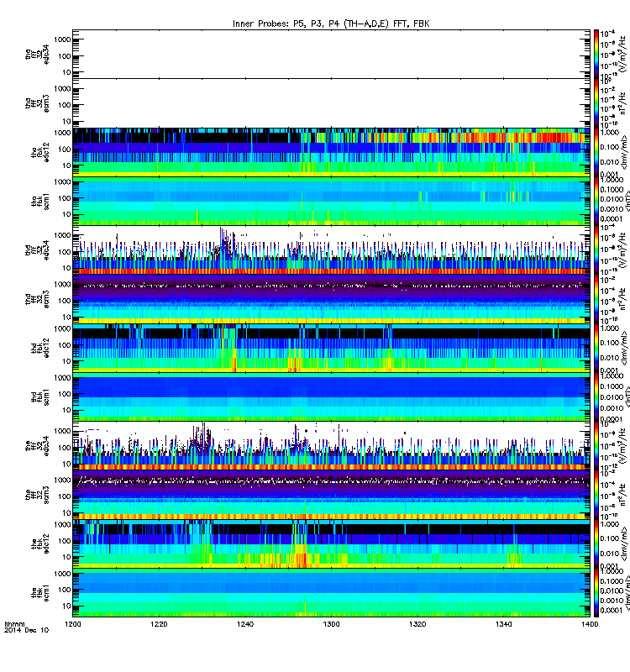630x672 pixels.
Task: Select the "the fff 32 scm3" panel label
Action: (37, 495)
